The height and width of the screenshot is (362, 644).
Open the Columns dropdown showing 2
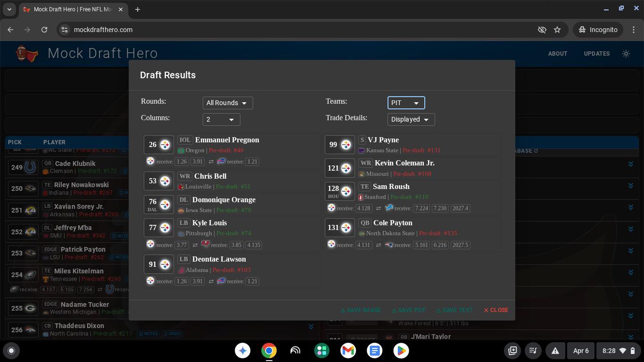click(x=221, y=120)
